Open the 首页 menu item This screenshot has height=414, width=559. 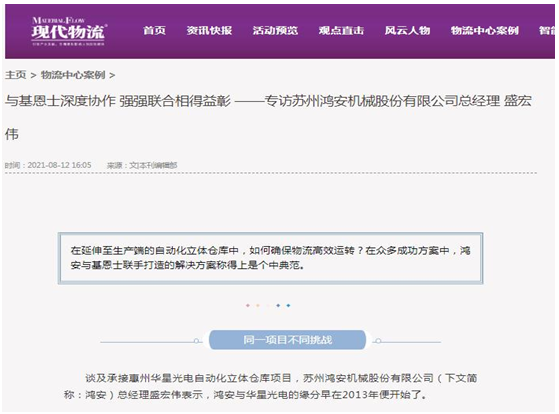[x=154, y=31]
